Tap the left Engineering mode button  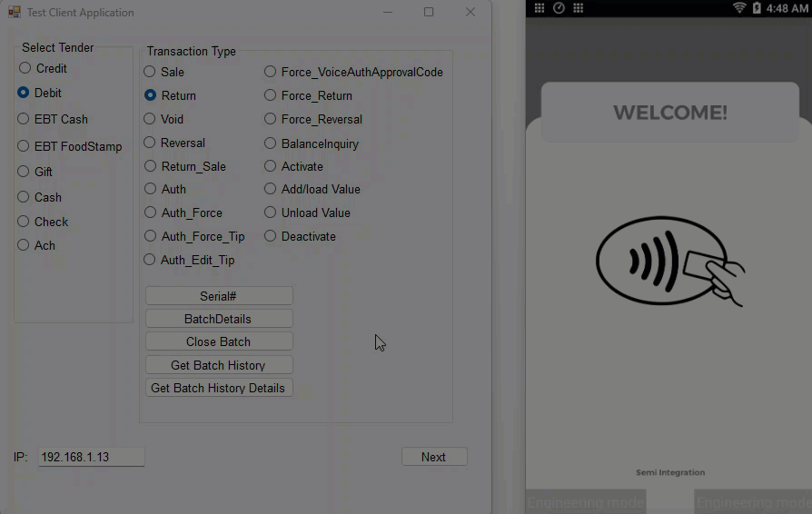(586, 502)
